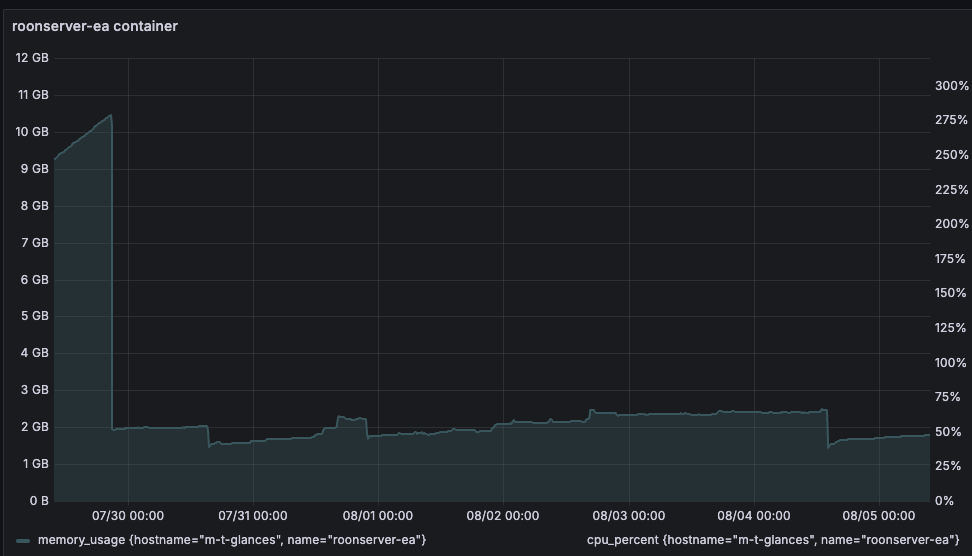Click the 07/31 00:00 time axis label

[252, 516]
